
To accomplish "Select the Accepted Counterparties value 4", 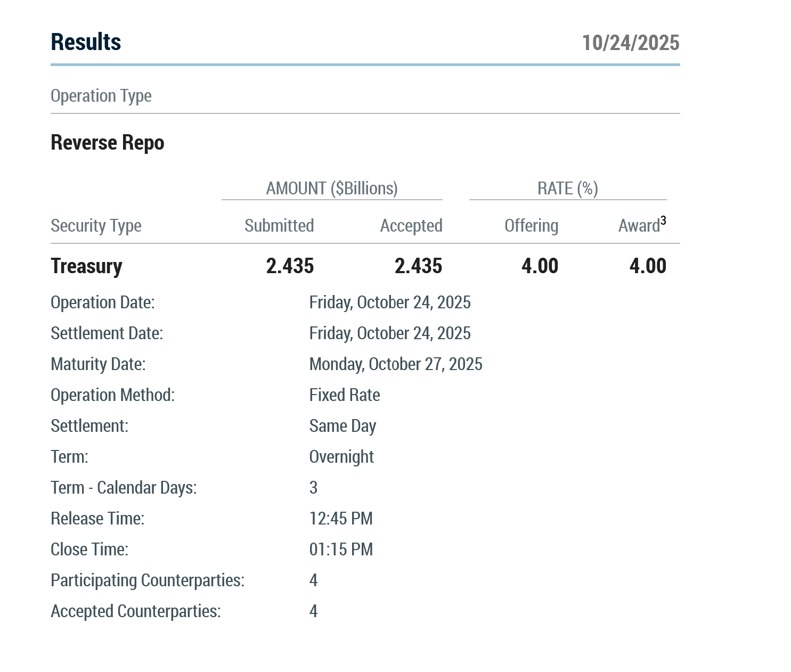I will tap(313, 611).
